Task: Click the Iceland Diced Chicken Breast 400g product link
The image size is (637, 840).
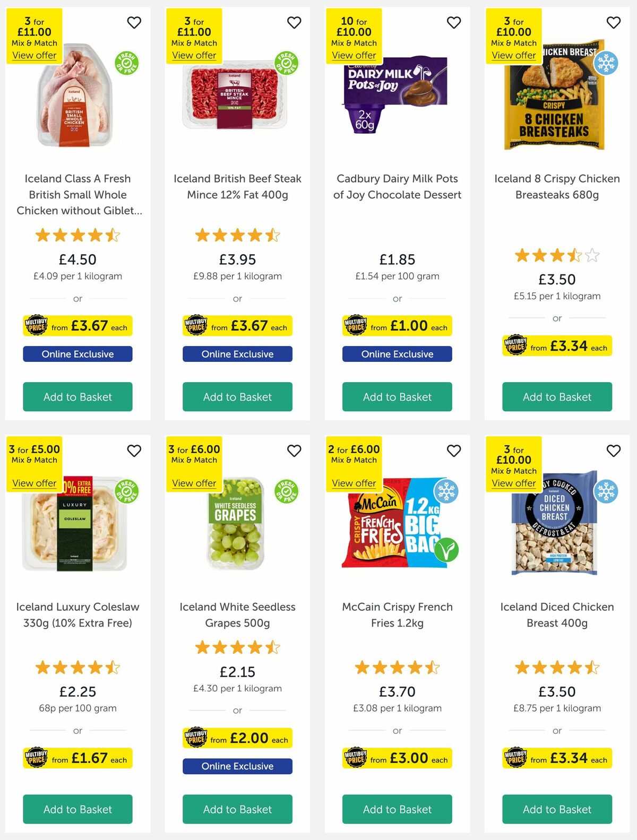Action: [556, 614]
